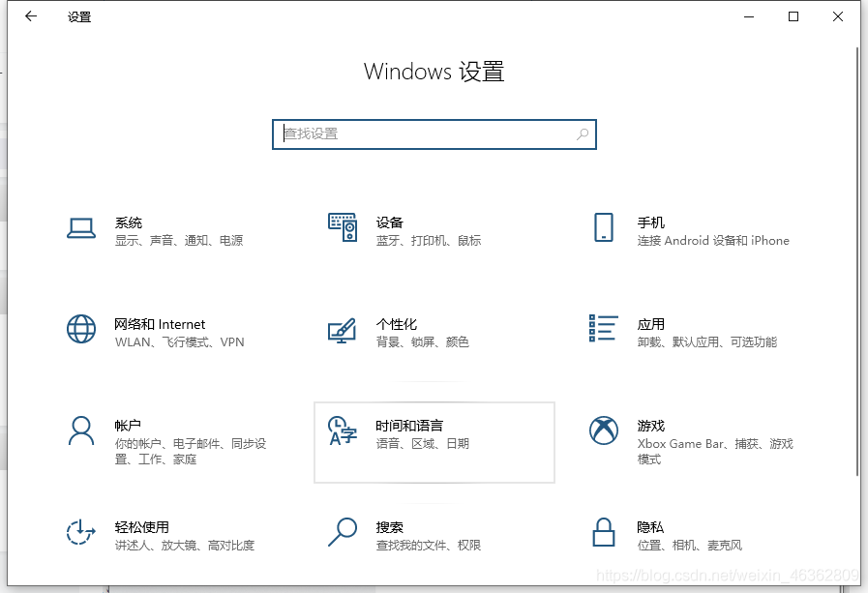
Task: Click text 讲述人、放大镜、高对比度
Action: click(x=185, y=546)
